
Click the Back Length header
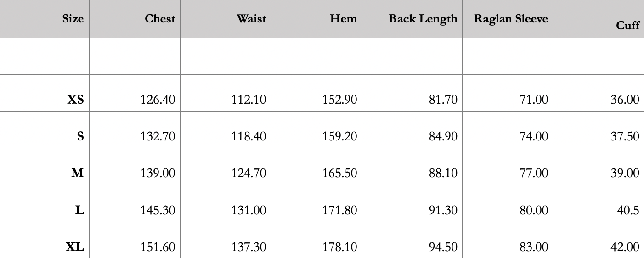[x=423, y=19]
